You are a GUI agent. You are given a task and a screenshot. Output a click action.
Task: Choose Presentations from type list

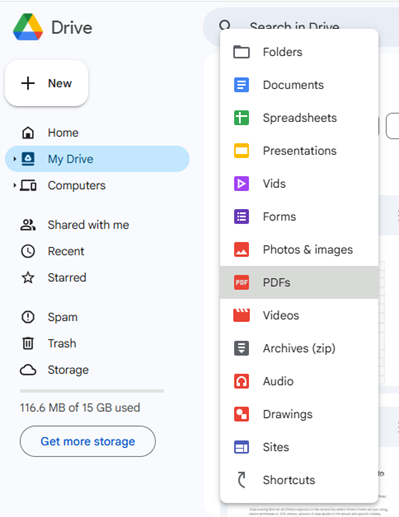299,151
